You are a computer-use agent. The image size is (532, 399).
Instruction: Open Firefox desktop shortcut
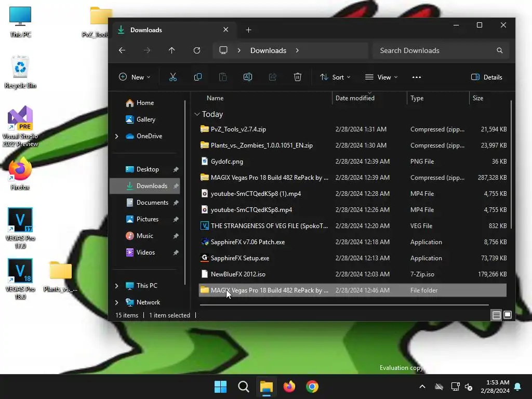tap(20, 174)
